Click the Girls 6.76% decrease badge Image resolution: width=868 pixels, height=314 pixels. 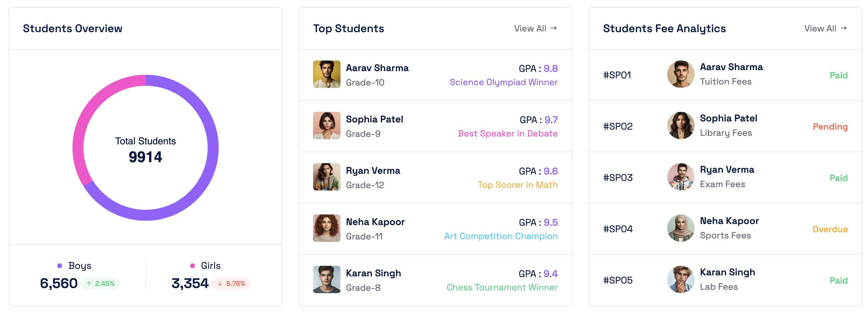point(231,284)
